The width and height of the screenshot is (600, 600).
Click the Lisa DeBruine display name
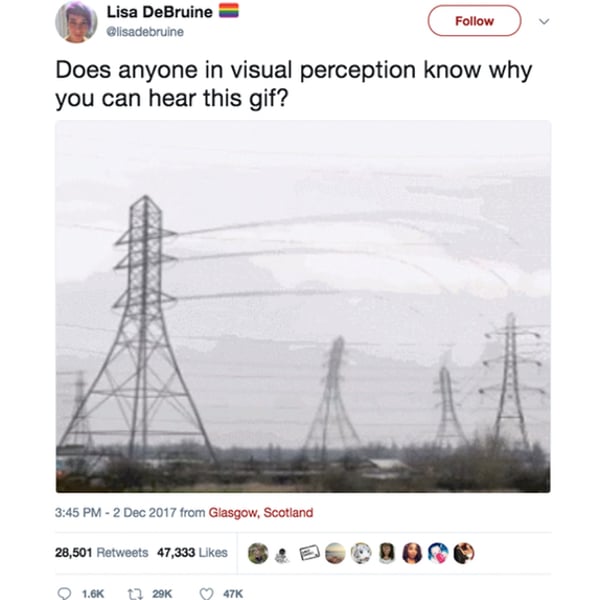(x=160, y=12)
